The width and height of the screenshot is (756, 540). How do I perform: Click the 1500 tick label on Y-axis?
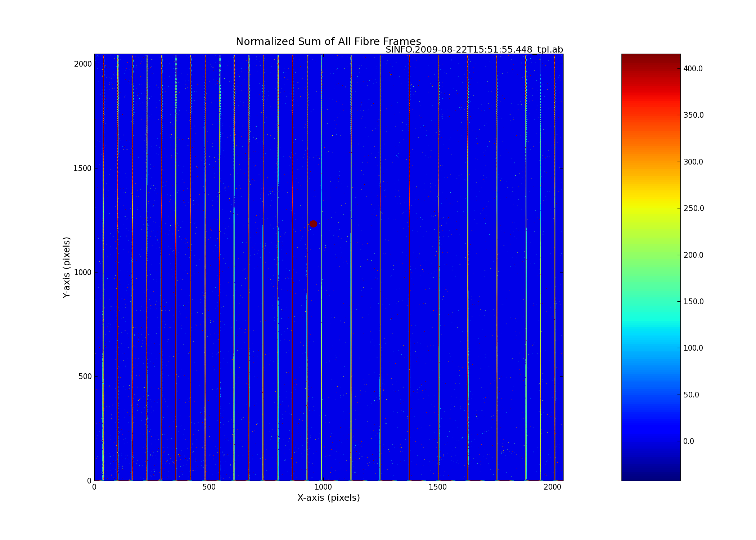tap(82, 168)
